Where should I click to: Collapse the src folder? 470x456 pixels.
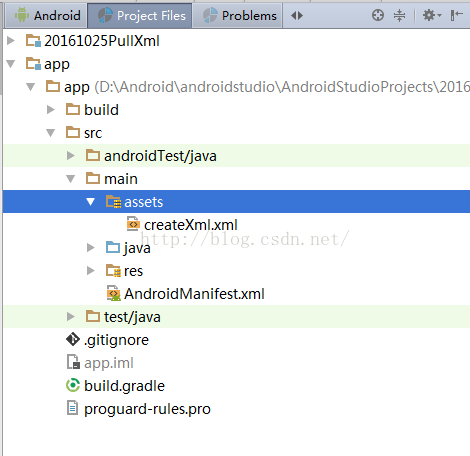click(51, 133)
